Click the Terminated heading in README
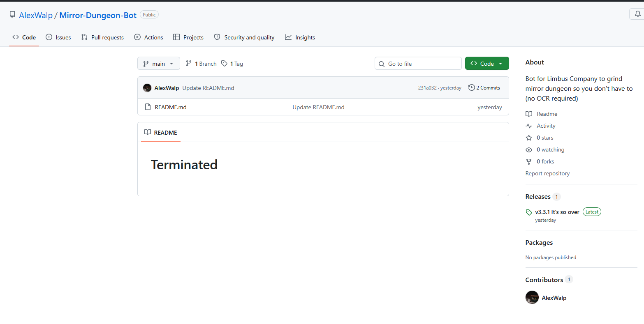The width and height of the screenshot is (644, 324). point(184,165)
